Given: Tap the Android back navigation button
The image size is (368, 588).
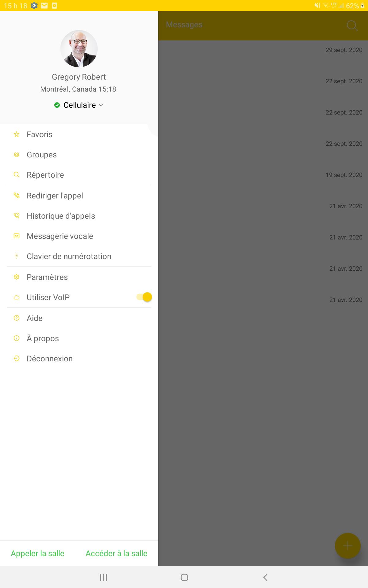Looking at the screenshot, I should (265, 577).
